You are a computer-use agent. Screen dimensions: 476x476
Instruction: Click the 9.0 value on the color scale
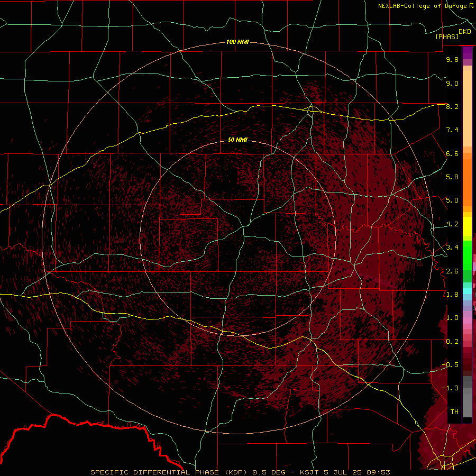(x=452, y=83)
